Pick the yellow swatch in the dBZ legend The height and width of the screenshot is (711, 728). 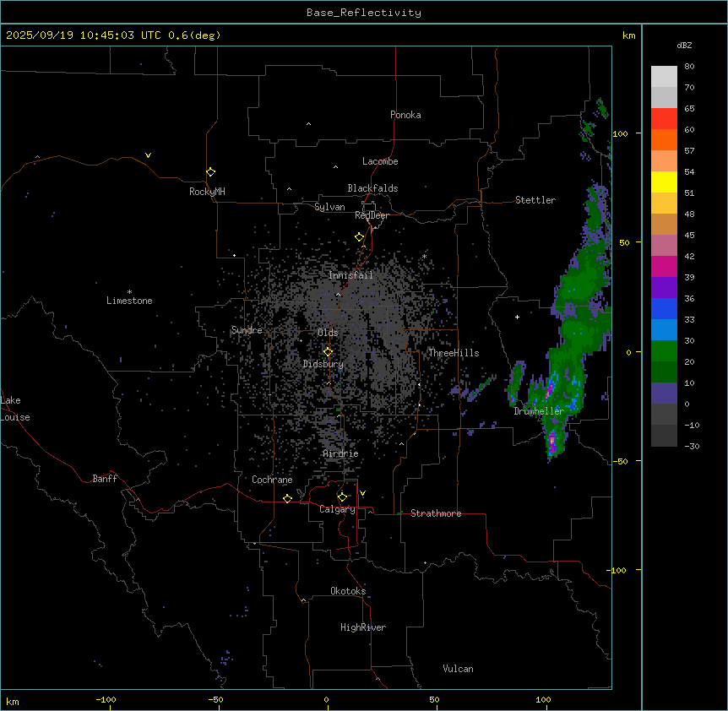click(664, 182)
